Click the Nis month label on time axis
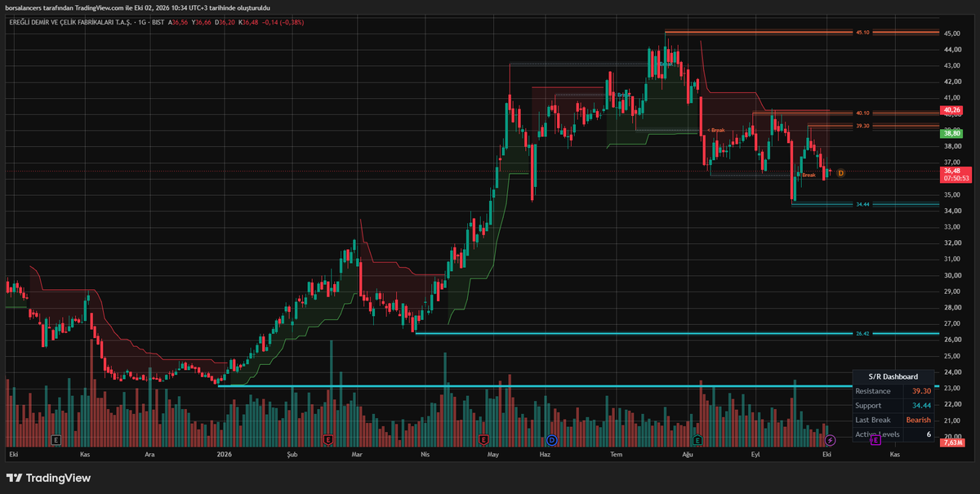The height and width of the screenshot is (494, 980). [424, 452]
